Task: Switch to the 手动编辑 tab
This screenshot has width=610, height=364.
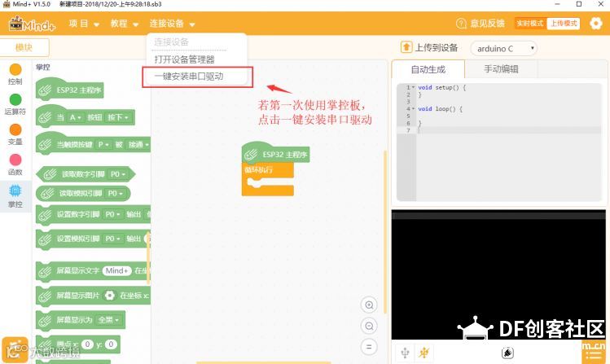Action: 501,69
